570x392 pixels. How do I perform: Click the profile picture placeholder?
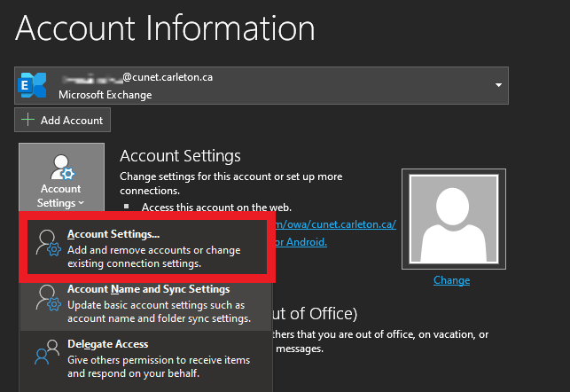point(451,218)
